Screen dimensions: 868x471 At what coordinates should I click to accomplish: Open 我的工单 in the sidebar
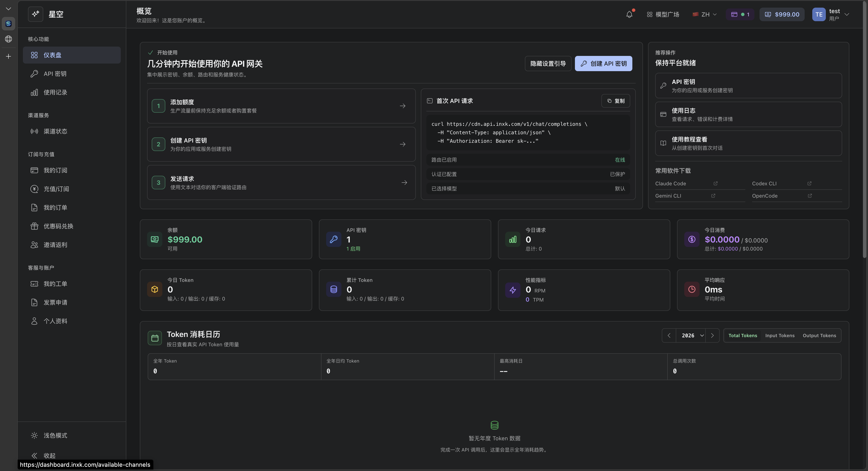pyautogui.click(x=72, y=284)
